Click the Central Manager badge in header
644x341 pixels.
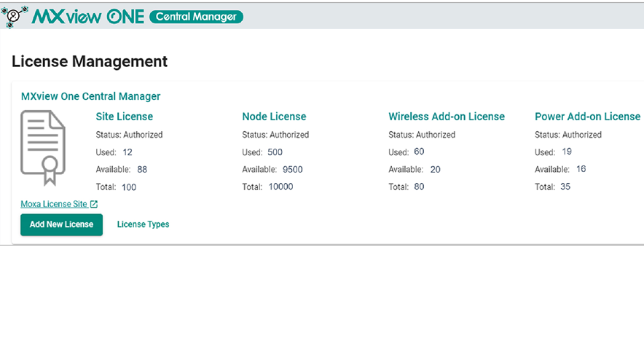point(196,17)
